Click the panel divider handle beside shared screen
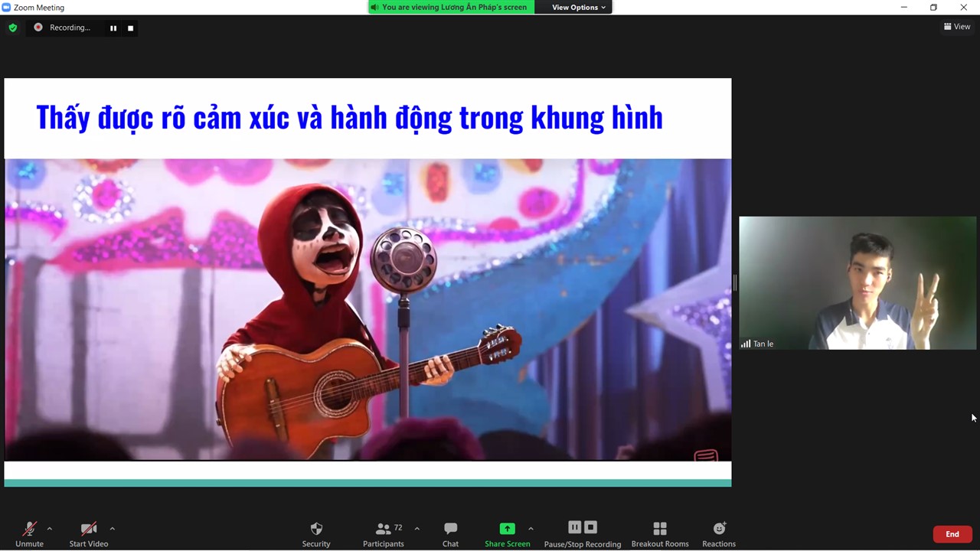The height and width of the screenshot is (551, 980). coord(735,283)
